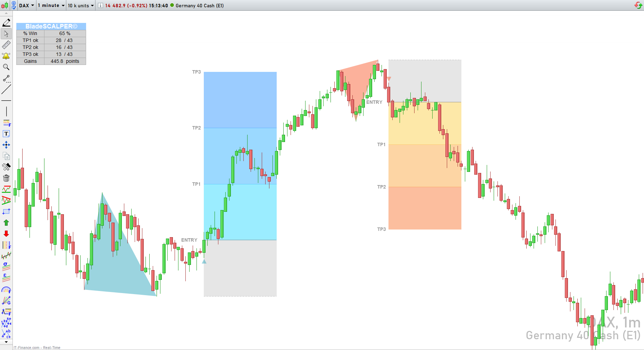The width and height of the screenshot is (644, 350).
Task: Expand the toolbar with bottom arrow
Action: pyautogui.click(x=6, y=342)
